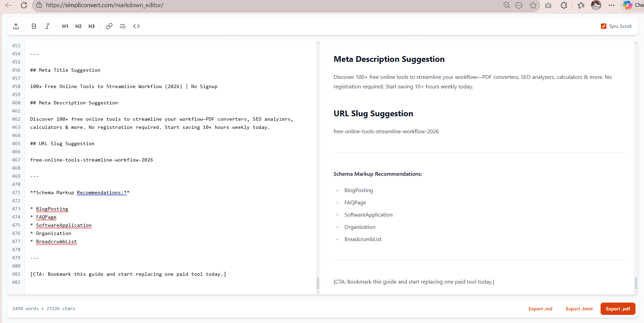Toggle italic formatting
The image size is (644, 323).
pyautogui.click(x=47, y=26)
